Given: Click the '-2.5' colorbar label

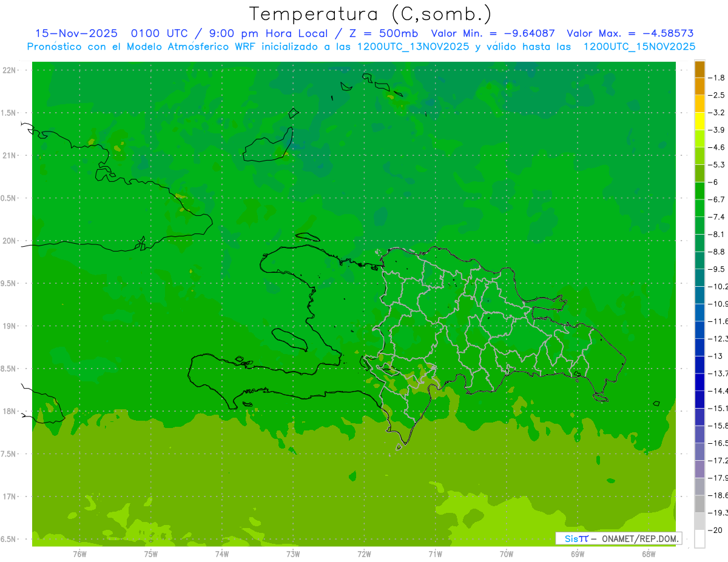Looking at the screenshot, I should [718, 95].
